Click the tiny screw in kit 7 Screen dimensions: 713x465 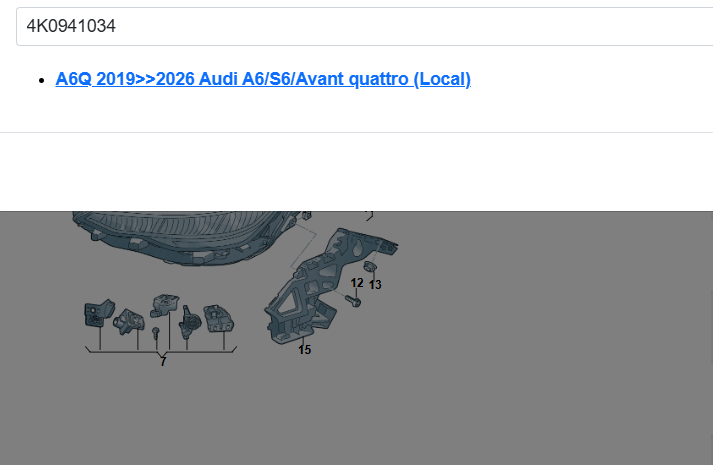tap(156, 332)
